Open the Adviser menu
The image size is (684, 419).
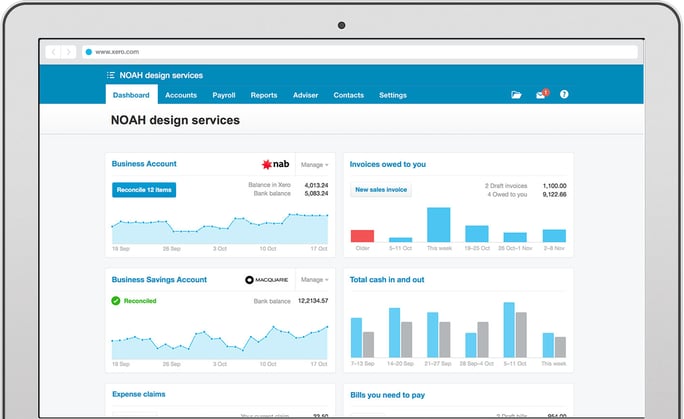point(305,95)
